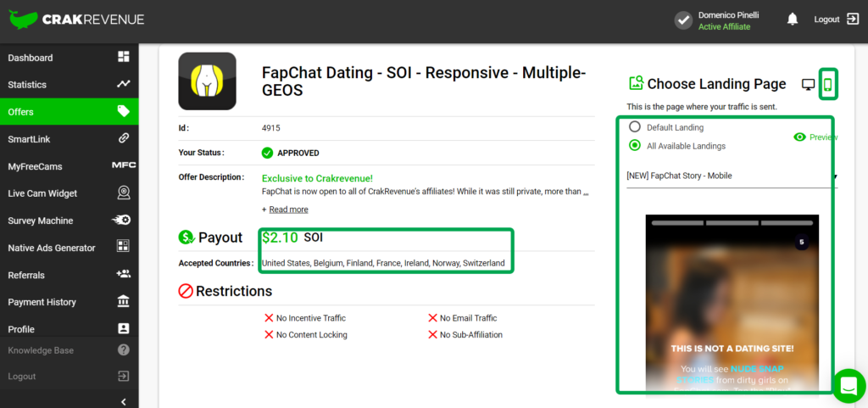Click the Restrictions prohibited icon
Image resolution: width=868 pixels, height=408 pixels.
(186, 291)
